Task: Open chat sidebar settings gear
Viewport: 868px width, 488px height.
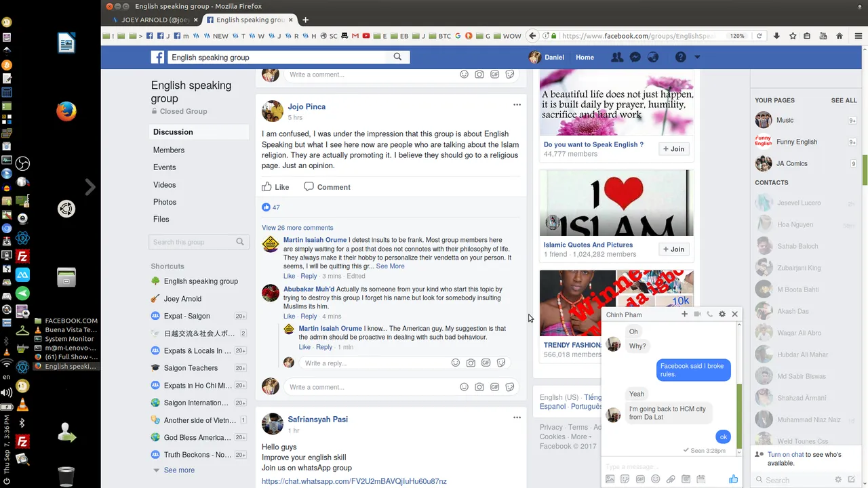Action: (x=838, y=480)
